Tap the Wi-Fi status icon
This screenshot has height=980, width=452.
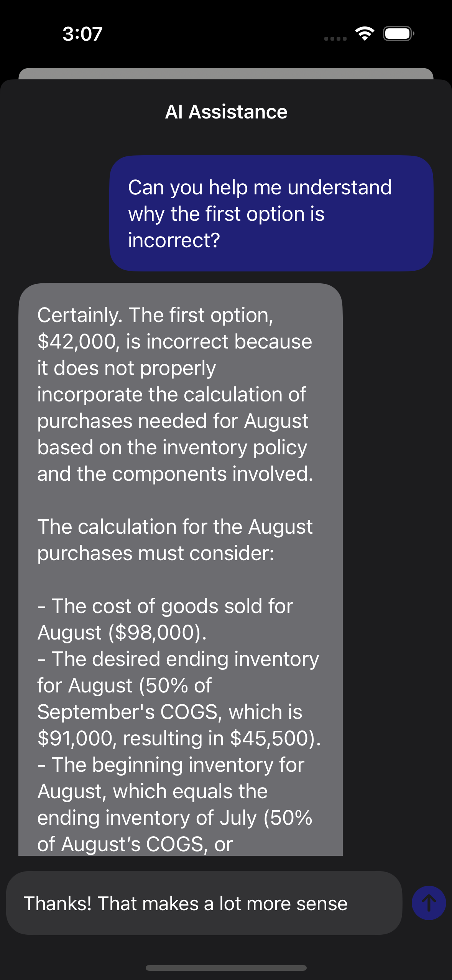pos(365,34)
